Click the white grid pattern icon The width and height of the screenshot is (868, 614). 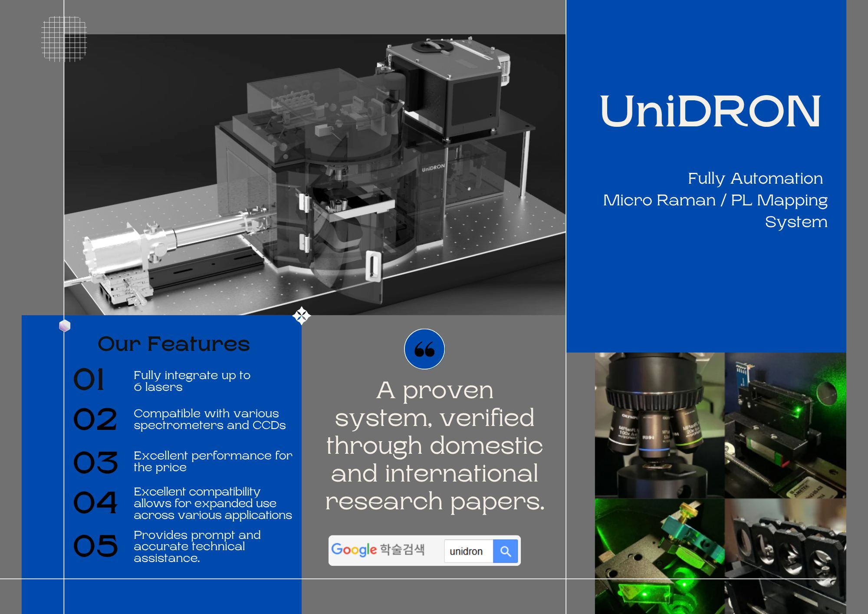point(64,39)
